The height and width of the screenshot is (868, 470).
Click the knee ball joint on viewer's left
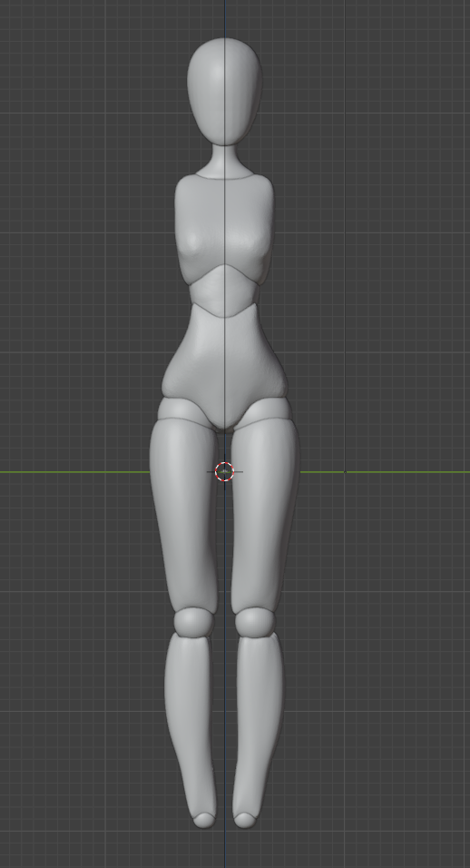[x=194, y=622]
